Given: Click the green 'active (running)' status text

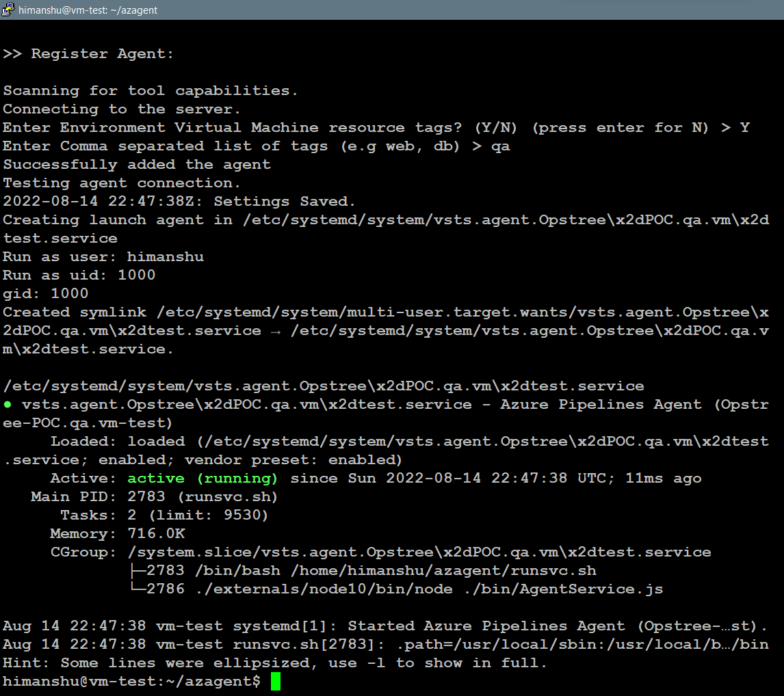Looking at the screenshot, I should point(202,478).
